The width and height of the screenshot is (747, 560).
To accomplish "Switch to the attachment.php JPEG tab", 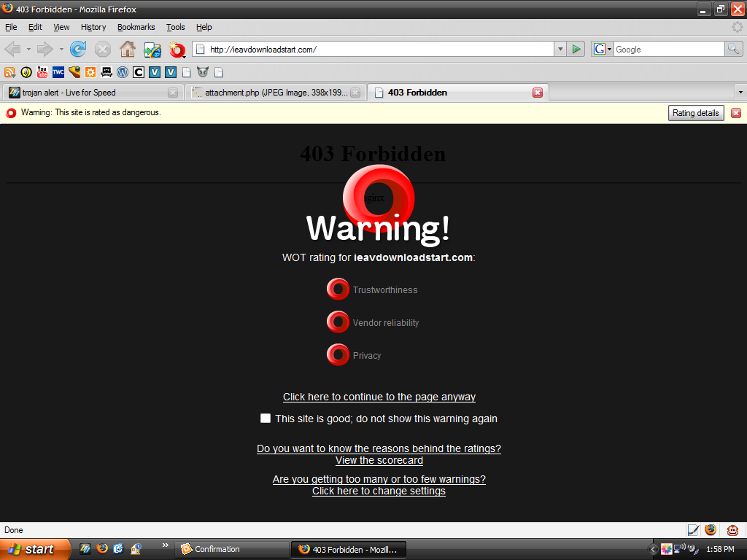I will click(x=275, y=93).
